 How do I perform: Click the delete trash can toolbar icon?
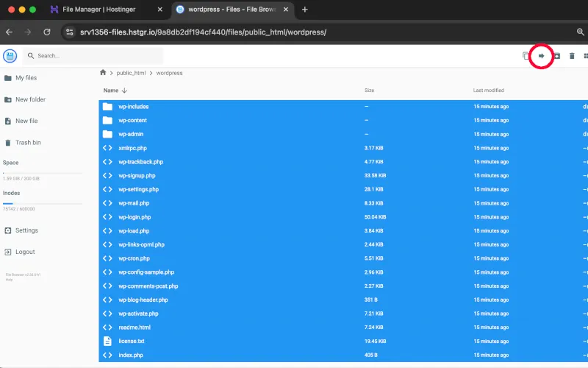click(x=572, y=56)
